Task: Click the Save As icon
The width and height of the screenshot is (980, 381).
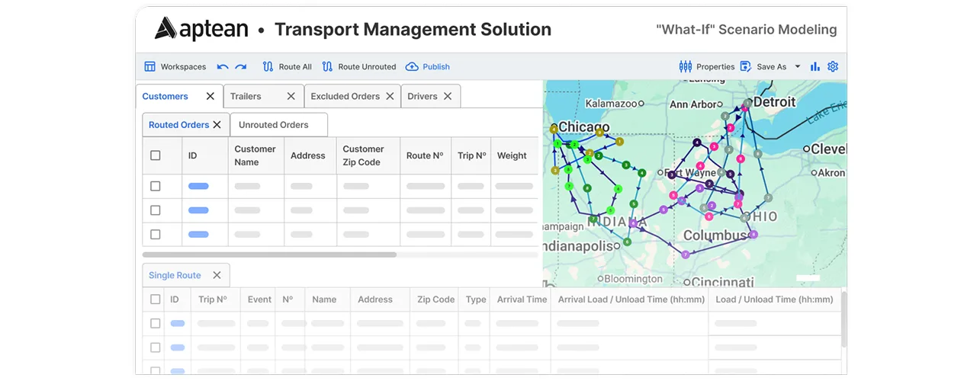Action: pos(746,67)
